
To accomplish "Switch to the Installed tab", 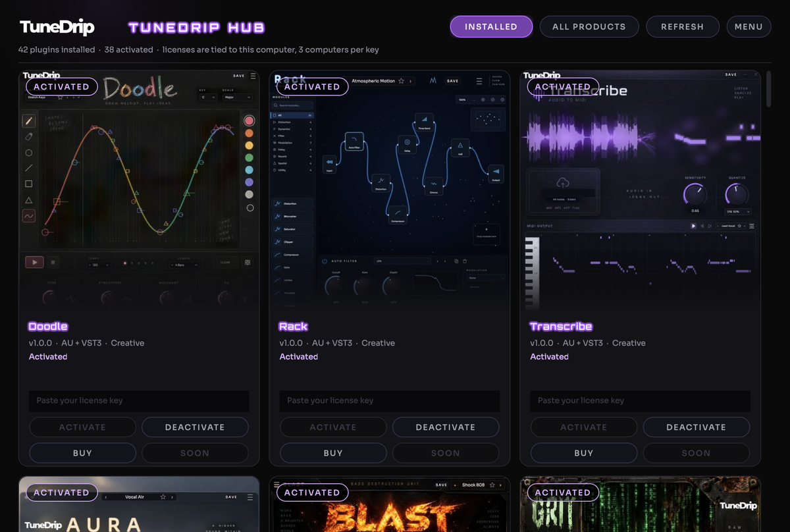I will coord(491,26).
